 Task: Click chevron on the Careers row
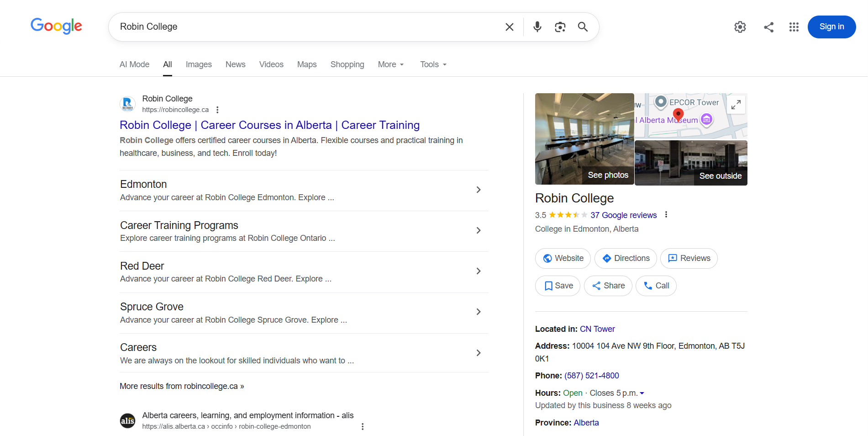479,353
